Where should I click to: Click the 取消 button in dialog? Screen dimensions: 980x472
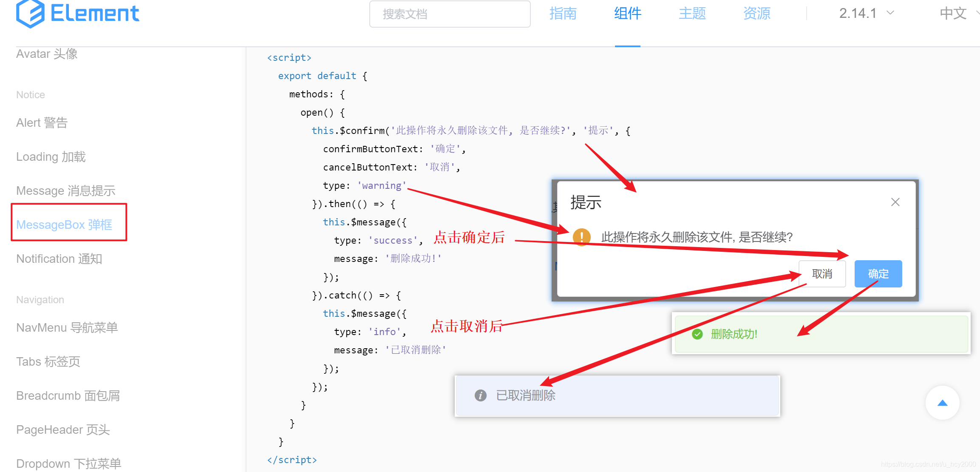coord(822,274)
